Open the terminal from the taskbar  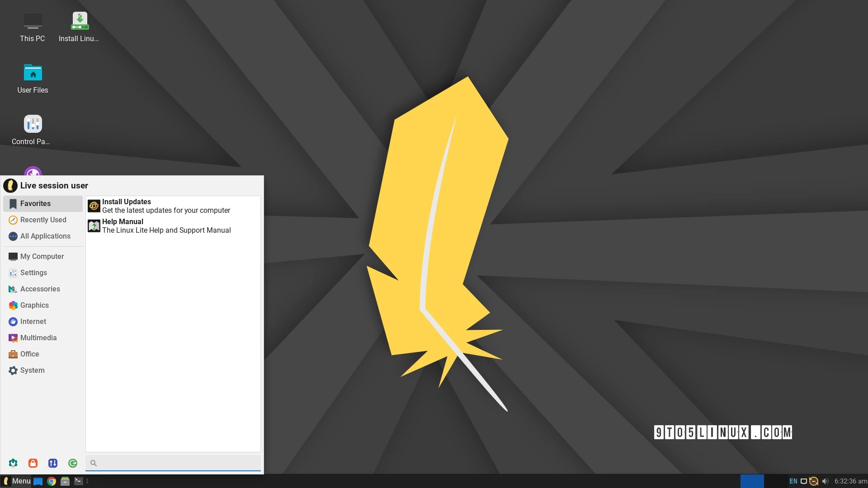coord(78,481)
